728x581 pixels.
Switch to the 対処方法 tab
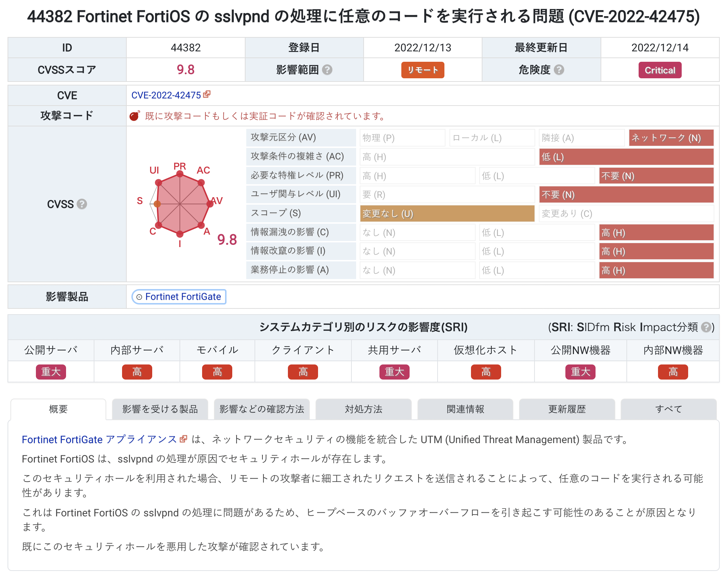[x=364, y=409]
